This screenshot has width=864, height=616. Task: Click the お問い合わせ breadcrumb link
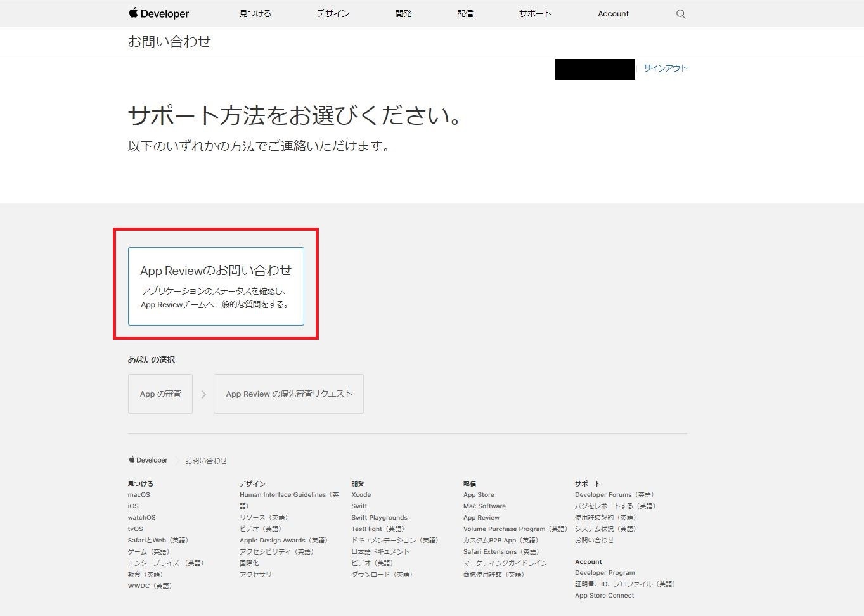[206, 461]
